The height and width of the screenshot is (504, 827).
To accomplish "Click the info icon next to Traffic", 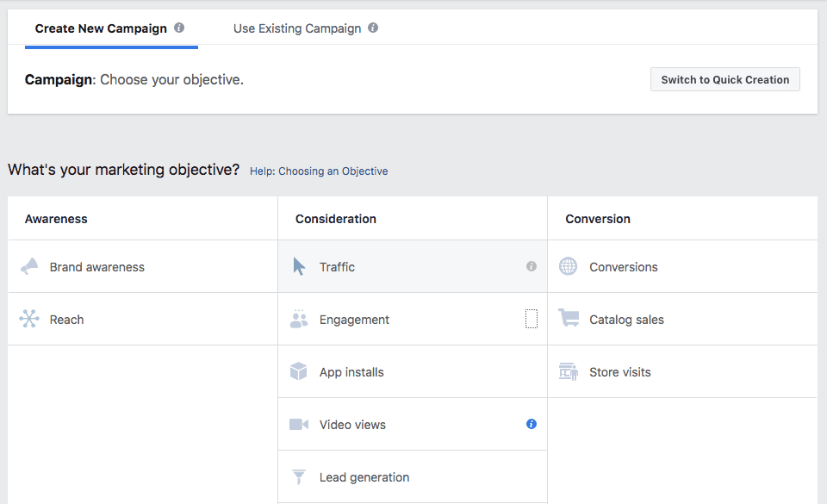I will tap(532, 266).
